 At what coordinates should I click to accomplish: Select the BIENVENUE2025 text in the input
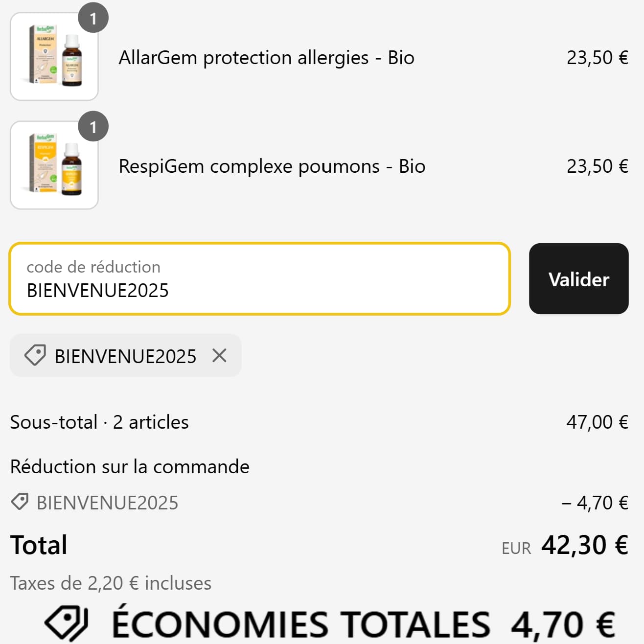click(97, 290)
